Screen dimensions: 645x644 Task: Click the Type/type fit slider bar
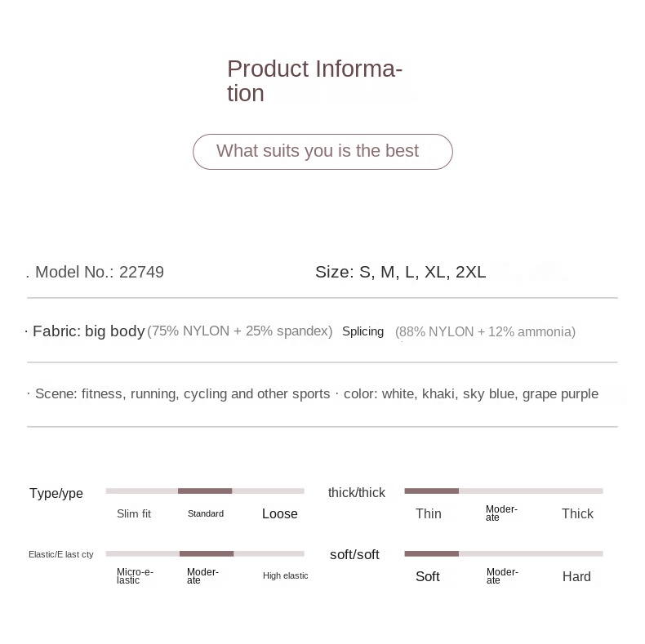(x=205, y=491)
